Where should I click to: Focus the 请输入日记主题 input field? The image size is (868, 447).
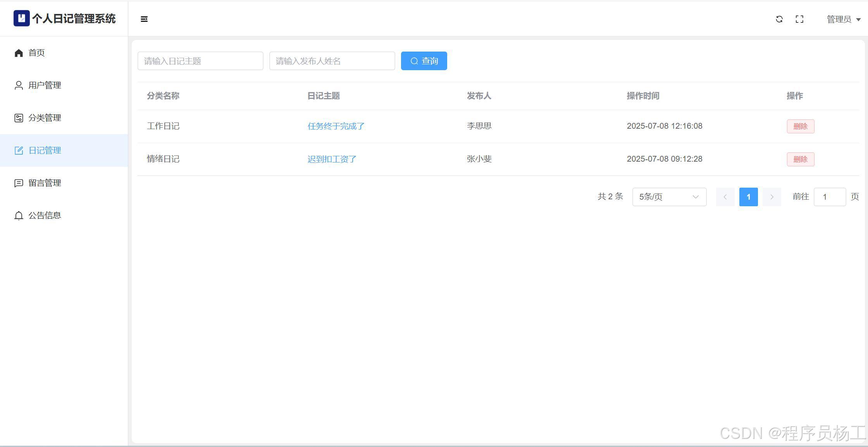click(200, 61)
